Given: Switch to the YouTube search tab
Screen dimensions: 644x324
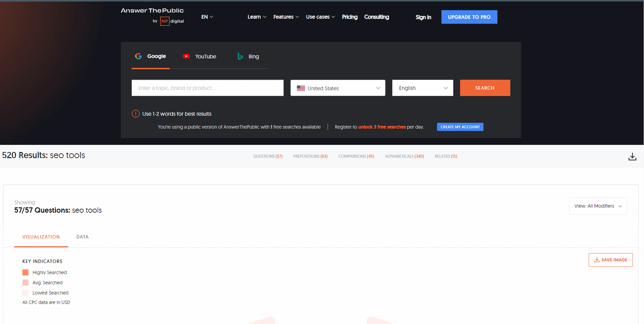Looking at the screenshot, I should [200, 56].
